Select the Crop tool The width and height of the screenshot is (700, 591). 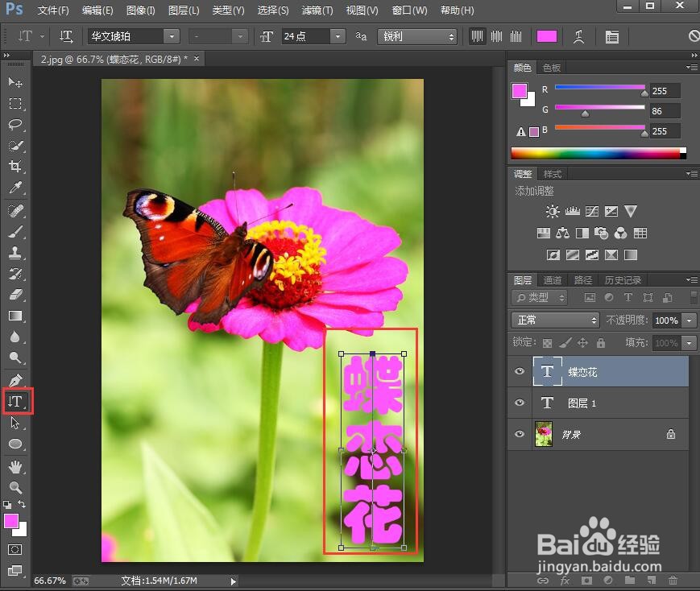click(15, 167)
